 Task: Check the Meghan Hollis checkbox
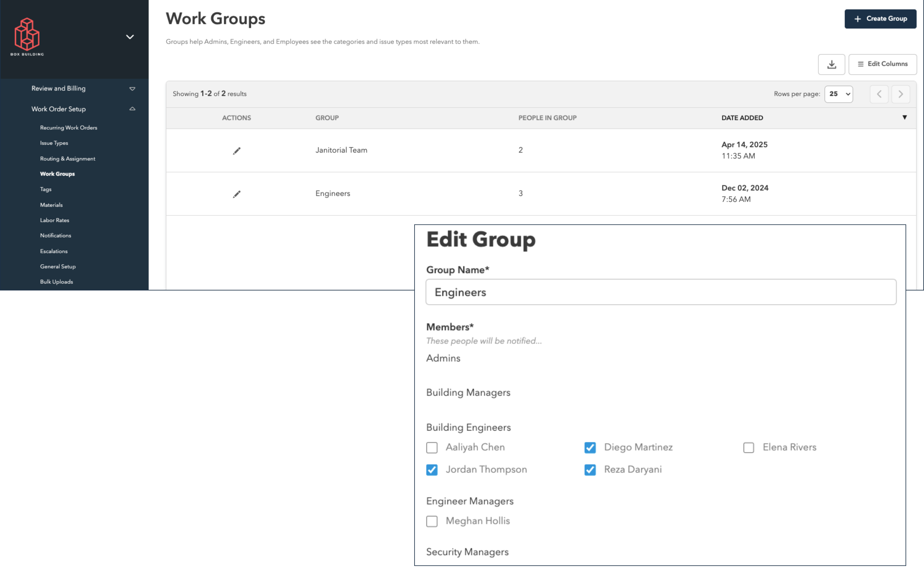[x=432, y=521]
